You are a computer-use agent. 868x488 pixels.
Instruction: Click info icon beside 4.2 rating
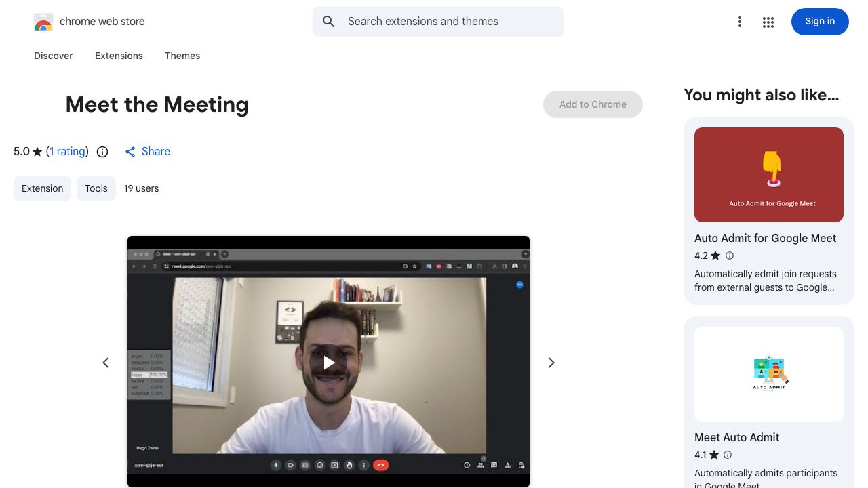(x=730, y=256)
